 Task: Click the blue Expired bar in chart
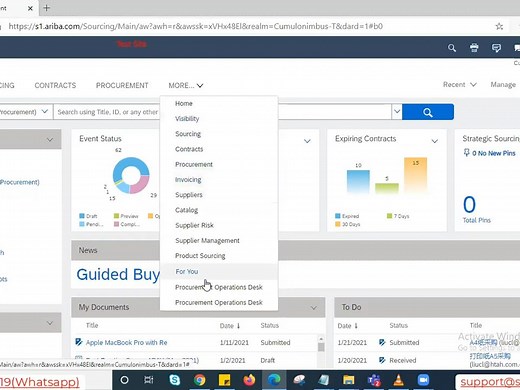tap(358, 181)
